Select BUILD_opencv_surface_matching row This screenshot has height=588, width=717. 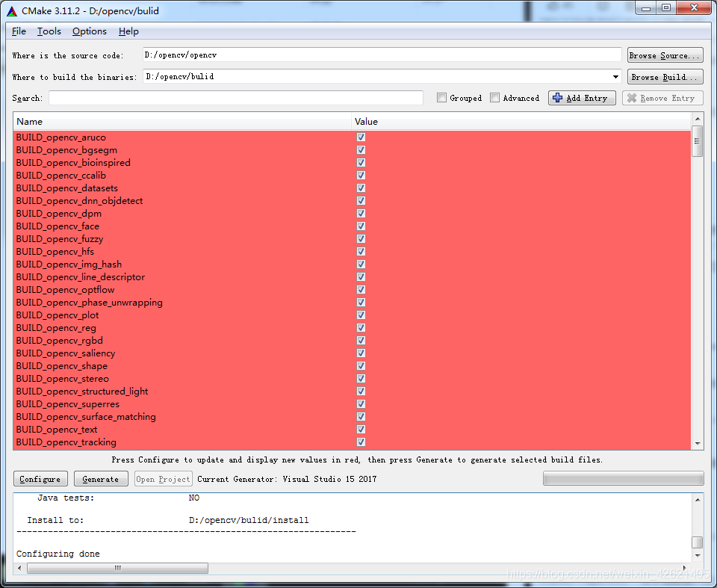coord(352,417)
